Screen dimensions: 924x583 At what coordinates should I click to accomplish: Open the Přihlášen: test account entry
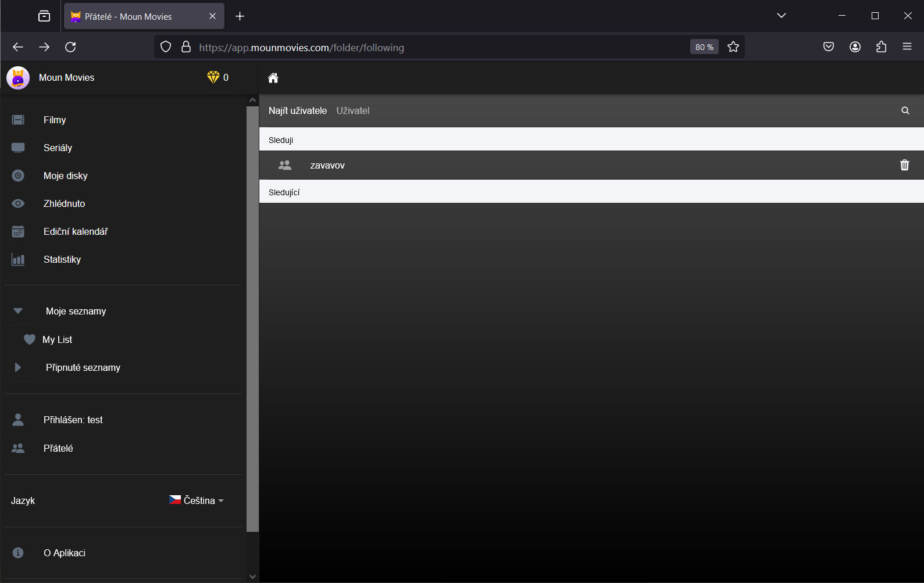coord(73,420)
